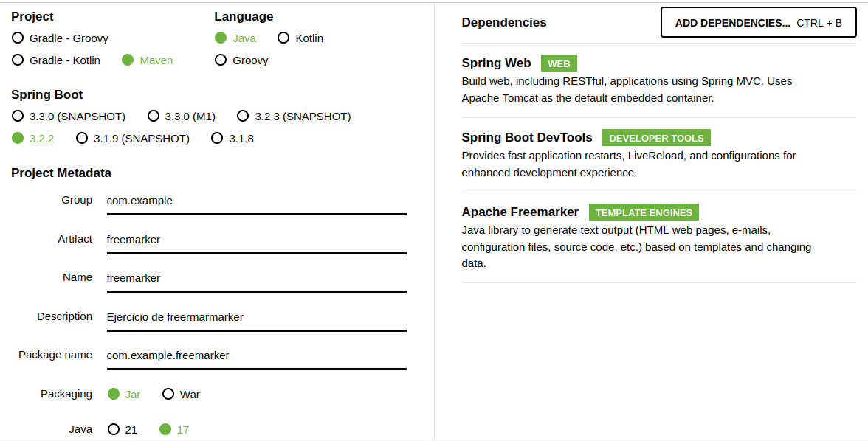Click the Artifact input field

(256, 240)
